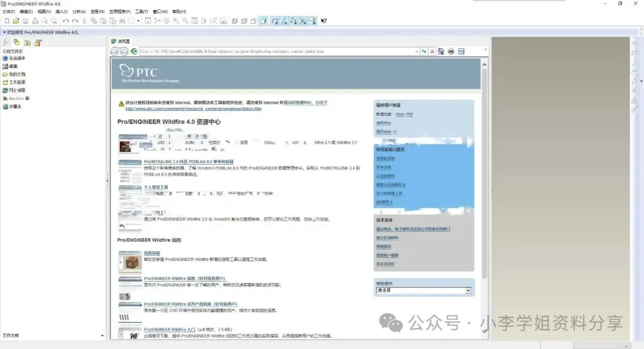The height and width of the screenshot is (349, 644).
Task: Click the Copy icon in main toolbar
Action: click(x=94, y=20)
